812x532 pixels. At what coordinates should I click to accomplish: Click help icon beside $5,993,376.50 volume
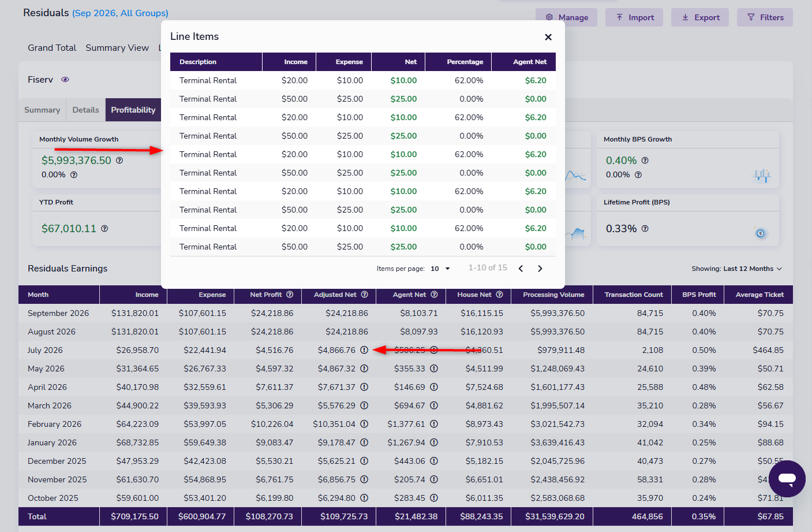click(119, 161)
